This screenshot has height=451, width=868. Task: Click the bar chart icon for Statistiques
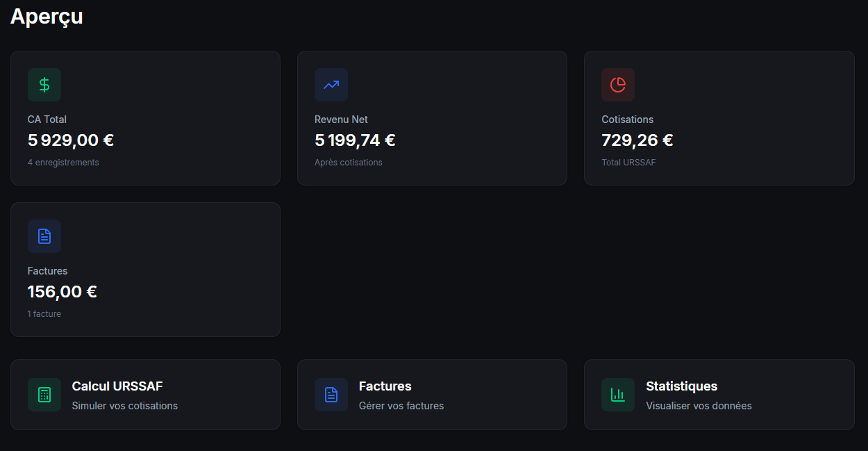[617, 395]
